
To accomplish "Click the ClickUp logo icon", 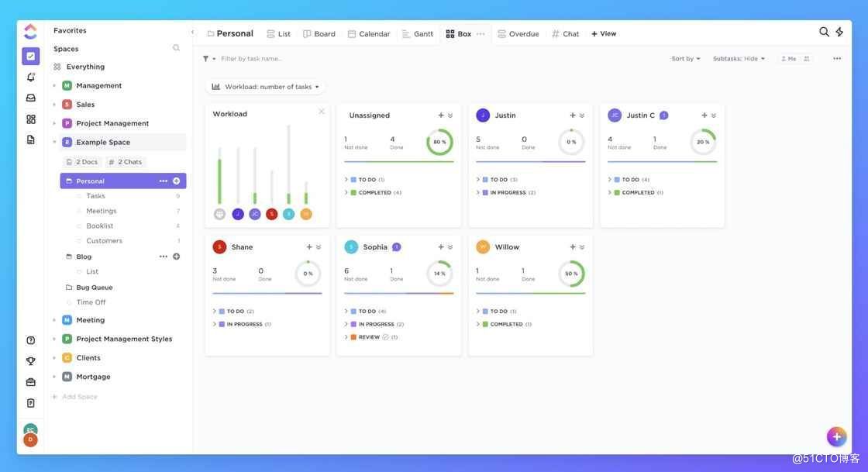I will click(x=30, y=32).
